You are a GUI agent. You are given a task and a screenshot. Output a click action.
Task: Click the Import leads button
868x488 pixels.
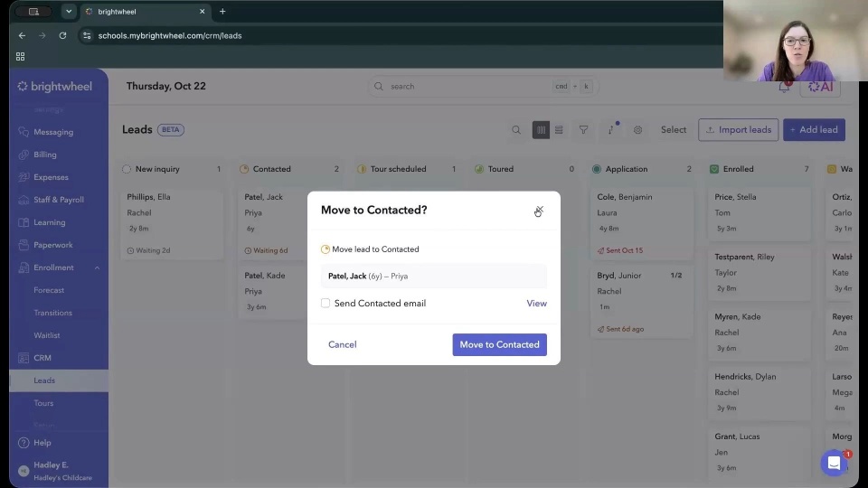pyautogui.click(x=738, y=129)
